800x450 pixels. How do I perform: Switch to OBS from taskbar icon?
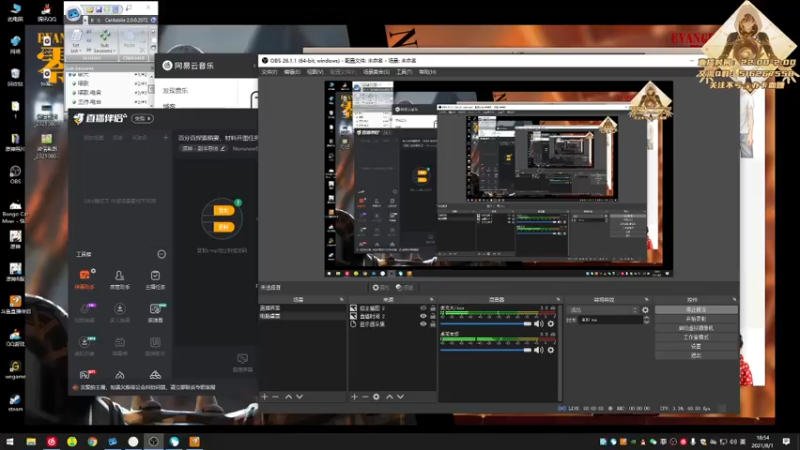click(154, 441)
